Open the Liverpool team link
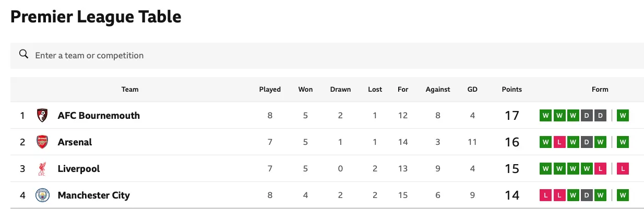The height and width of the screenshot is (210, 644). [x=79, y=169]
